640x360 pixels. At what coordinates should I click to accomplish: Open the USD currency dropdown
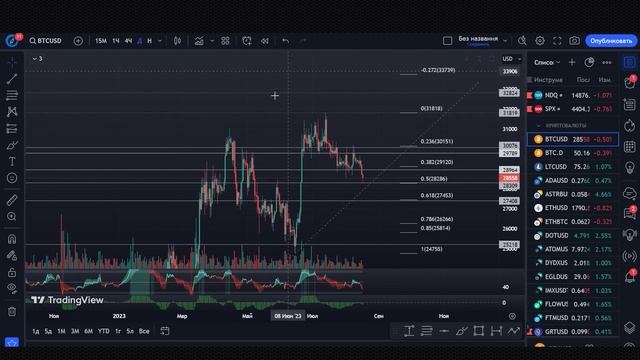click(511, 59)
